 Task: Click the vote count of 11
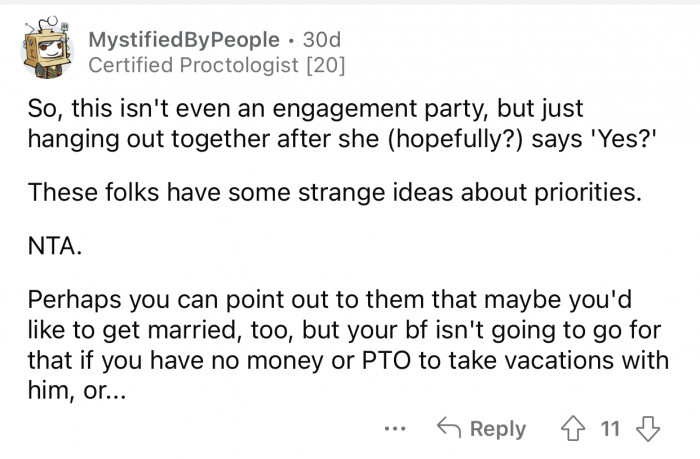[x=610, y=429]
